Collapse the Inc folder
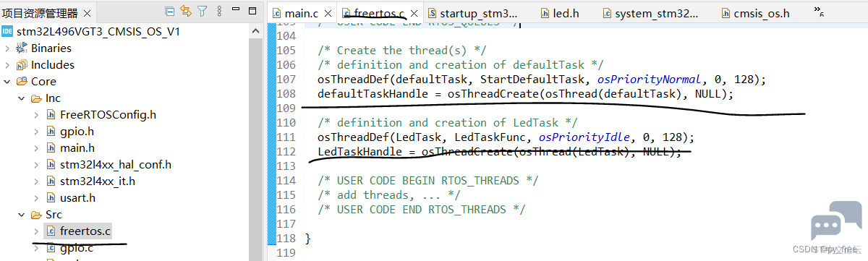This screenshot has width=868, height=261. (x=22, y=98)
